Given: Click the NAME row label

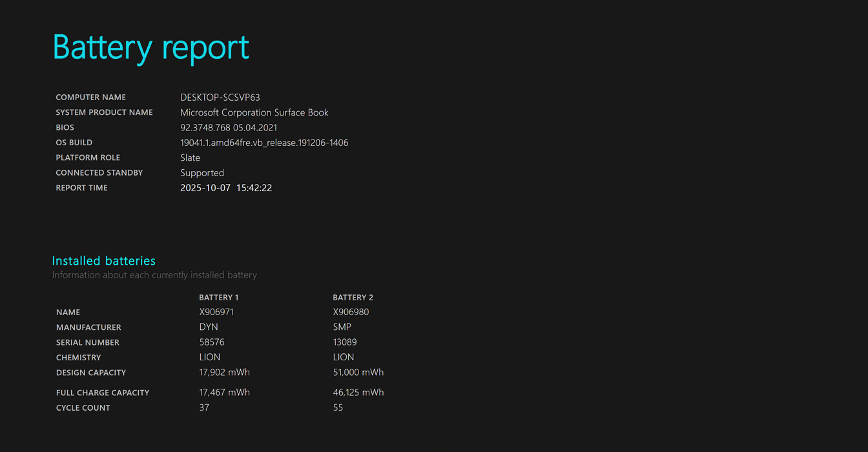Looking at the screenshot, I should tap(68, 313).
